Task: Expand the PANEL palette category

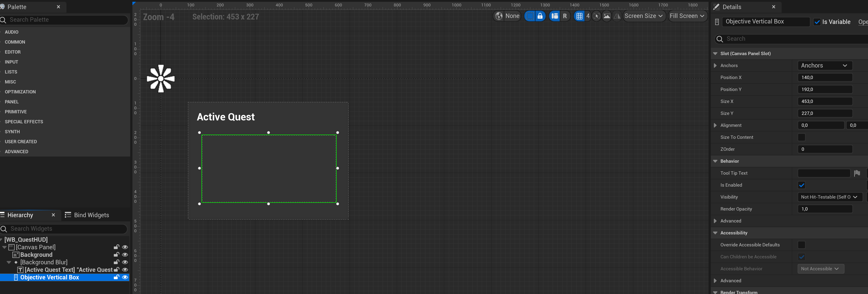Action: pyautogui.click(x=12, y=102)
